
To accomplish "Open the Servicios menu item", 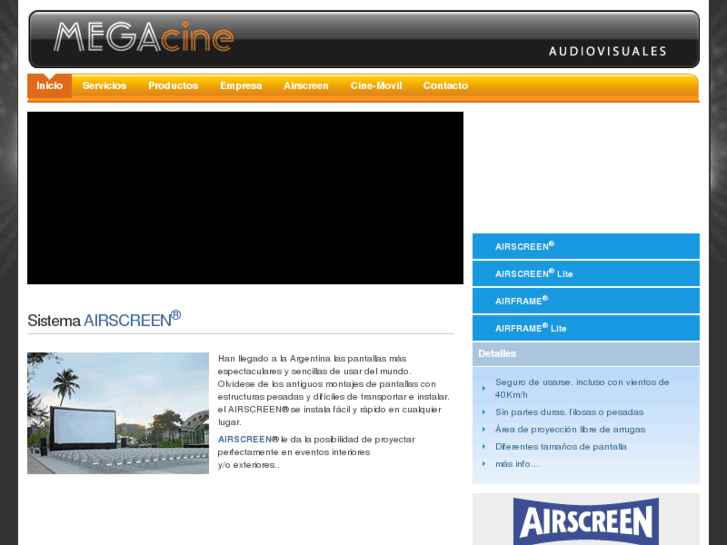I will point(104,86).
